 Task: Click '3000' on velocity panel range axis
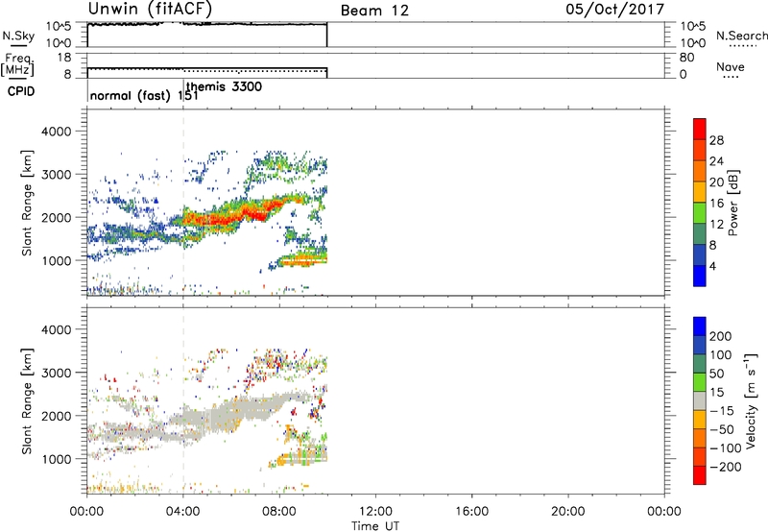point(57,373)
